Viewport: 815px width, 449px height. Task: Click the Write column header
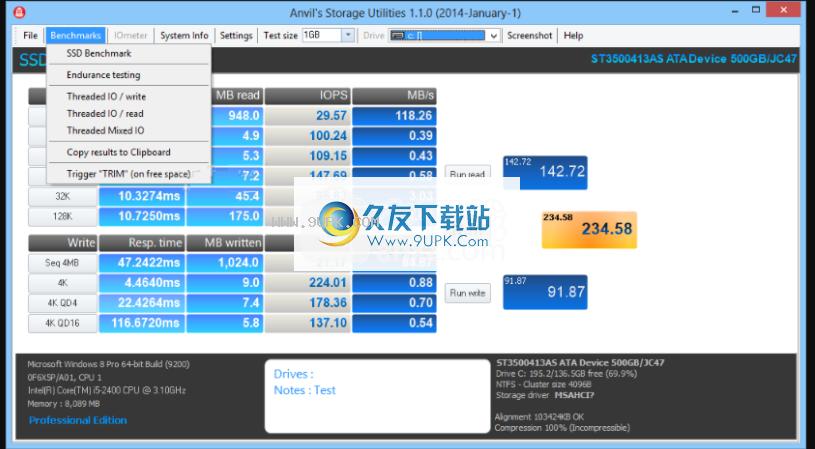(x=62, y=243)
